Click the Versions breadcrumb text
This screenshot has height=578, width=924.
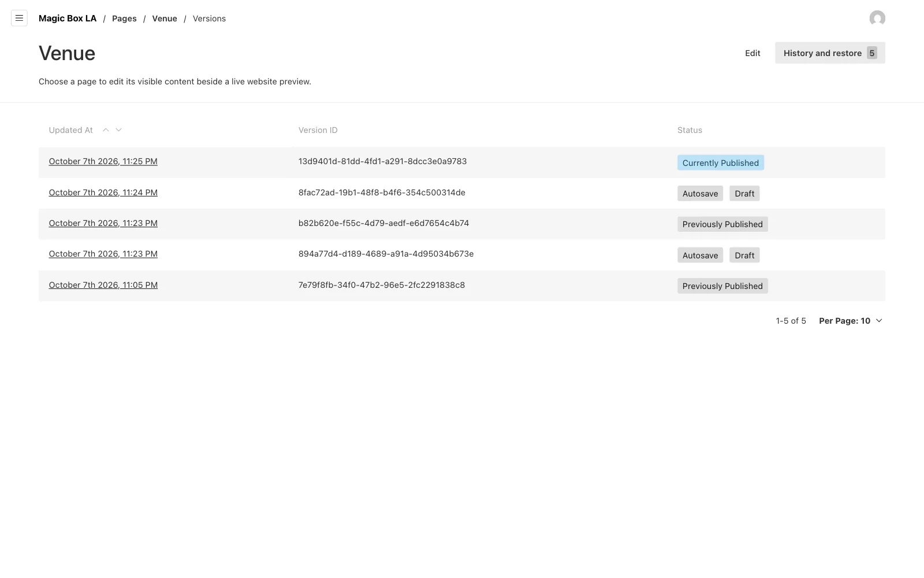pos(209,18)
